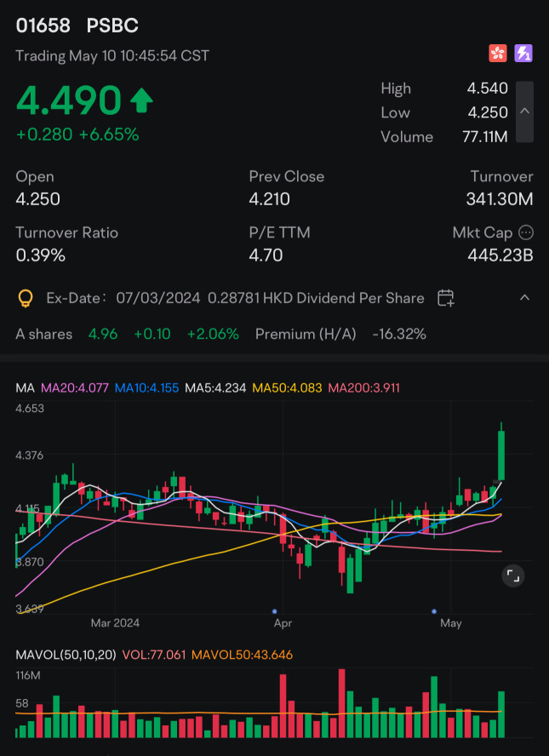Open the A shares quote link
Viewport: 549px width, 756px height.
(44, 334)
